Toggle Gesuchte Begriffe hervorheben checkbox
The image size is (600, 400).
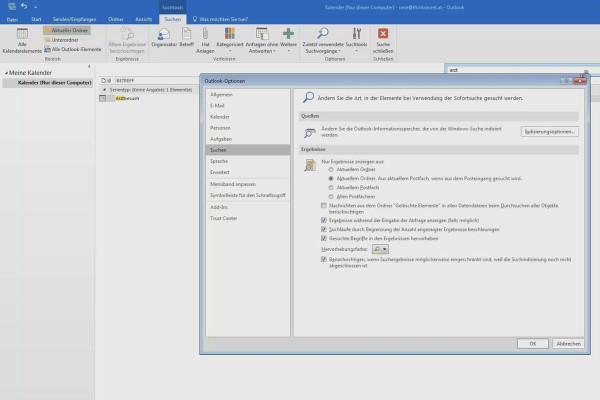(x=324, y=238)
